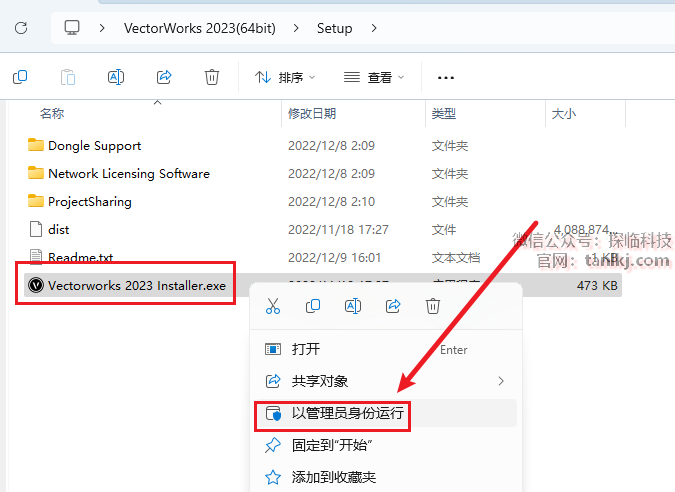Expand the 共享对象 submenu arrow
Image resolution: width=675 pixels, height=492 pixels.
tap(501, 381)
